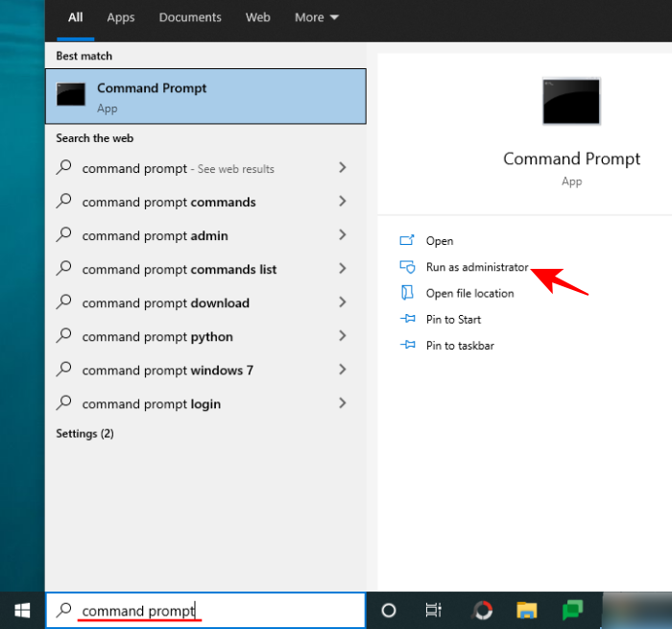
Task: Open Task View from the taskbar
Action: [x=433, y=610]
